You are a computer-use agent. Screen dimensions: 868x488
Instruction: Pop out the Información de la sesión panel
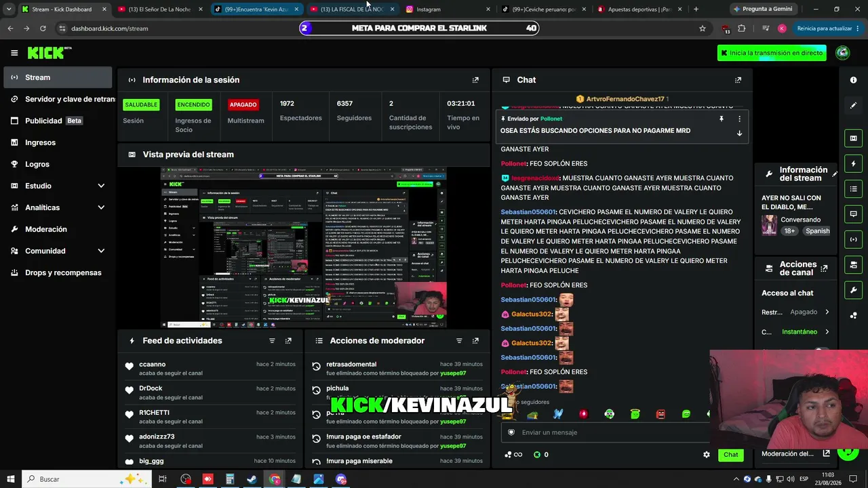[475, 80]
